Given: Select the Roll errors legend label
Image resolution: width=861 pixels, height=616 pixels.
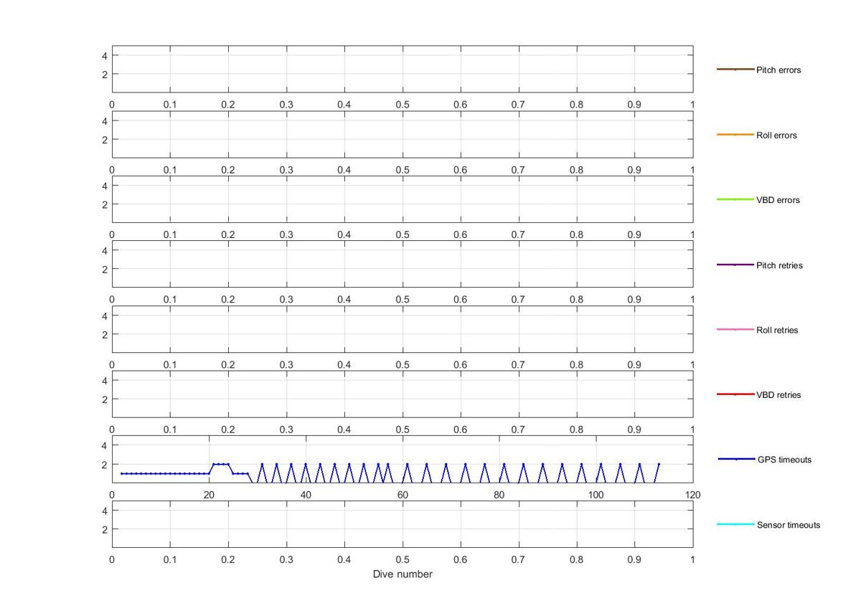Looking at the screenshot, I should 776,136.
